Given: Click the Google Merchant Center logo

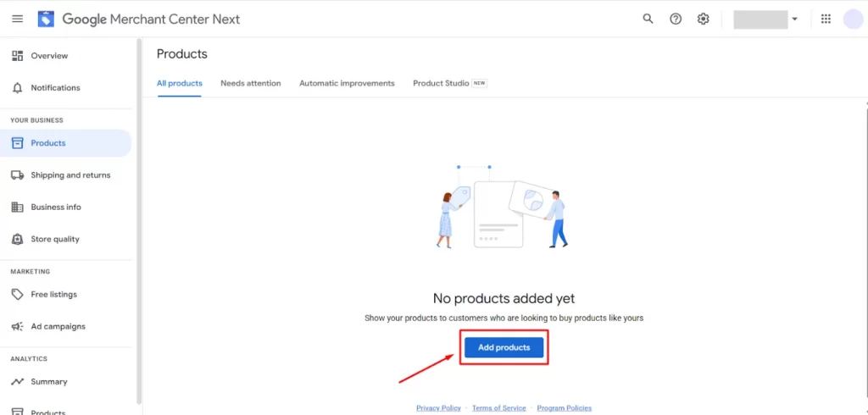Looking at the screenshot, I should click(46, 19).
